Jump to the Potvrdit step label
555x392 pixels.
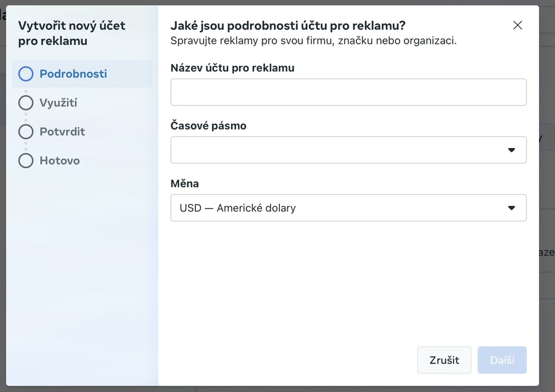(x=62, y=131)
